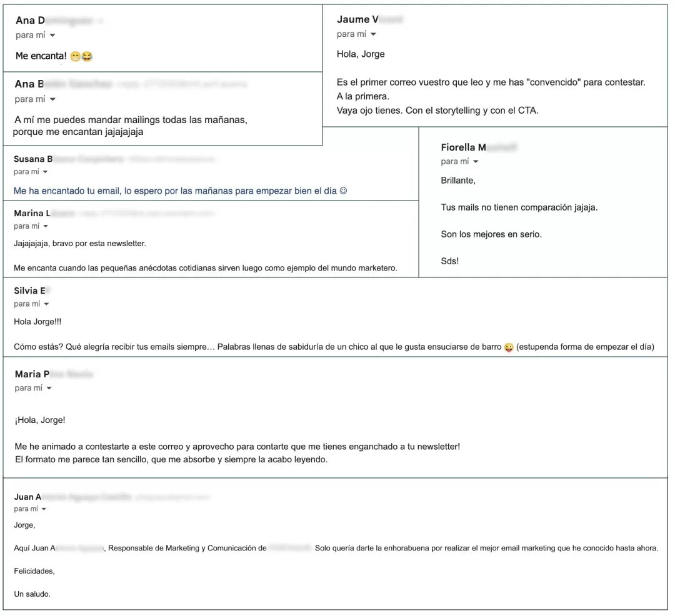This screenshot has width=675, height=616.
Task: Select sender name Fiorella M
Action: pos(463,147)
